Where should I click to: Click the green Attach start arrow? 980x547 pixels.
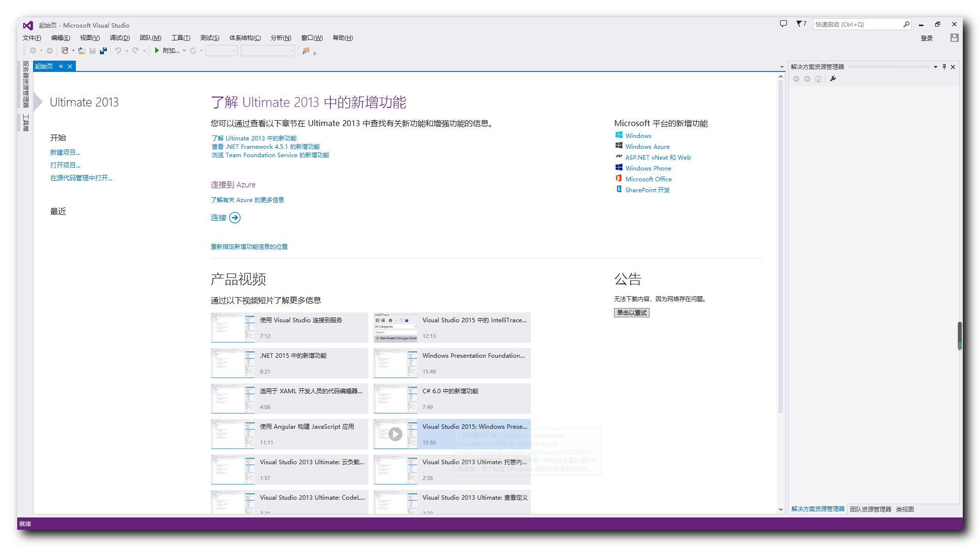coord(157,50)
